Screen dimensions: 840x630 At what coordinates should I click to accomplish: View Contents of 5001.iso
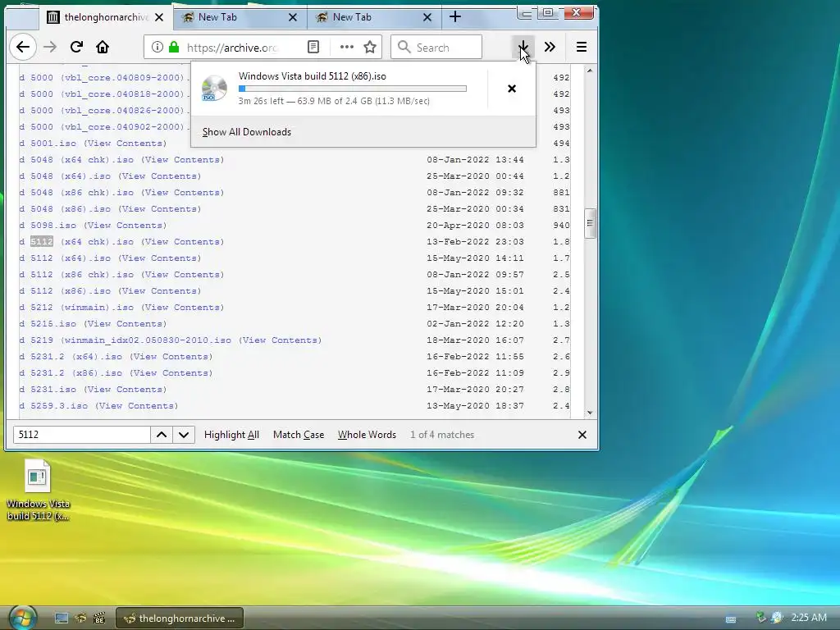click(126, 143)
